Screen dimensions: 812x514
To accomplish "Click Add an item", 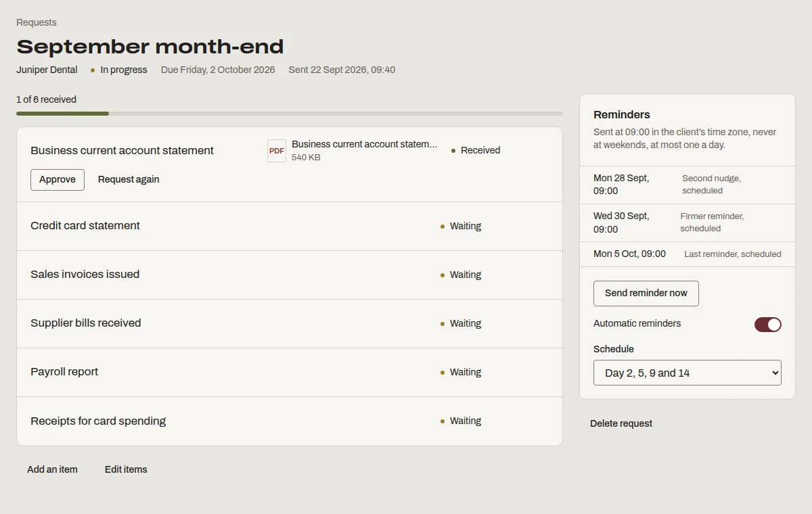I will [x=52, y=469].
